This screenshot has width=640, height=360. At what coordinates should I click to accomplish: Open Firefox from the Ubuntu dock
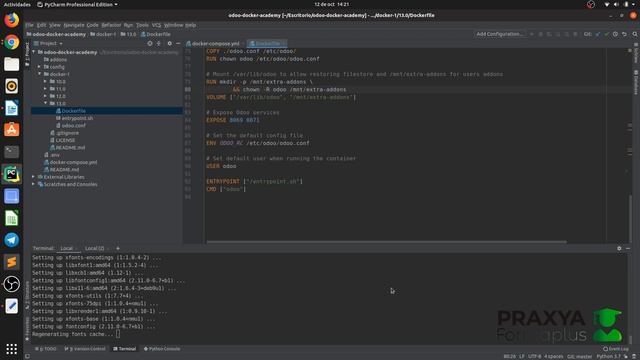coord(11,20)
